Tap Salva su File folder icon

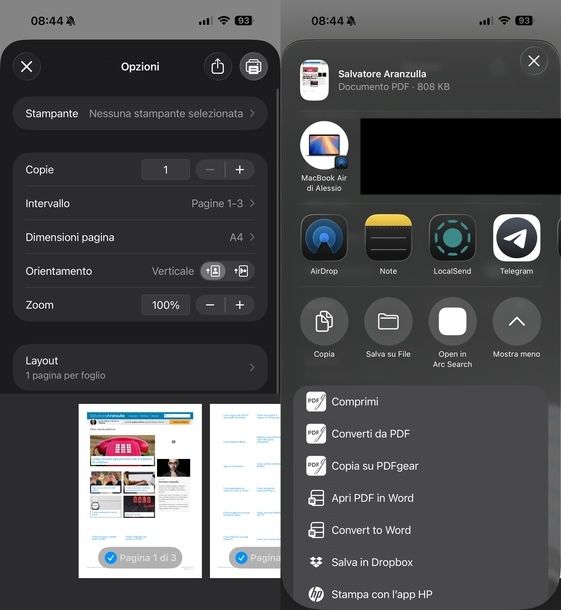coord(388,322)
